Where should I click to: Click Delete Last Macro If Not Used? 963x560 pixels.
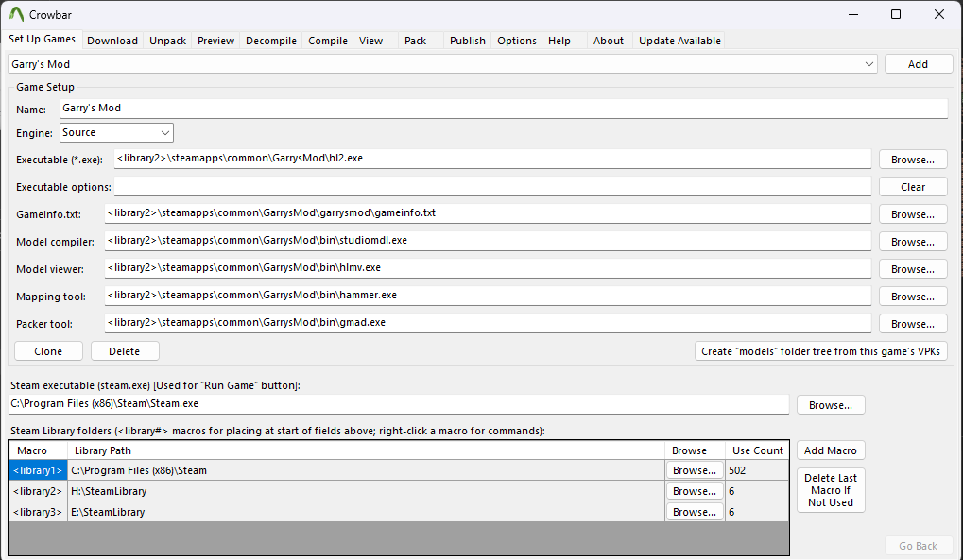(x=831, y=490)
